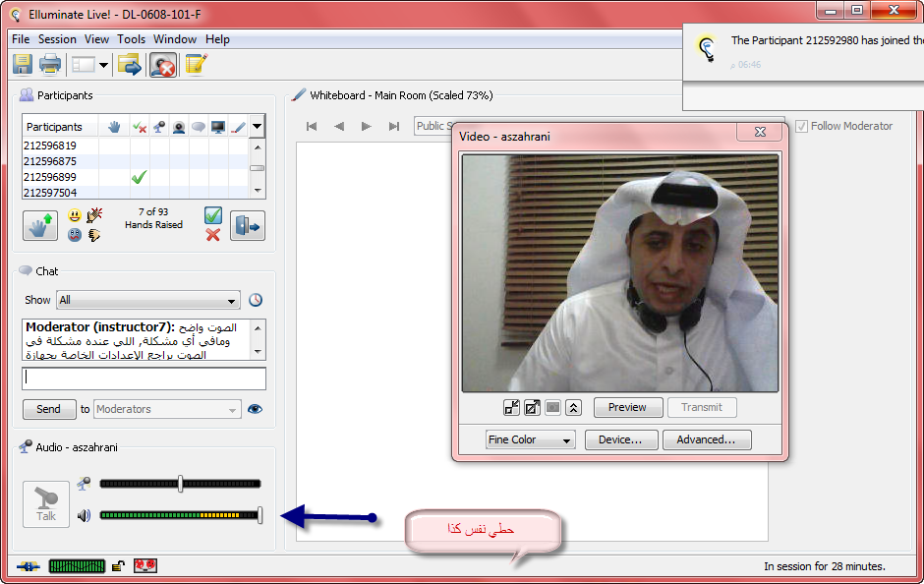The image size is (924, 584).
Task: Click the microphone permission column header
Action: (x=159, y=127)
